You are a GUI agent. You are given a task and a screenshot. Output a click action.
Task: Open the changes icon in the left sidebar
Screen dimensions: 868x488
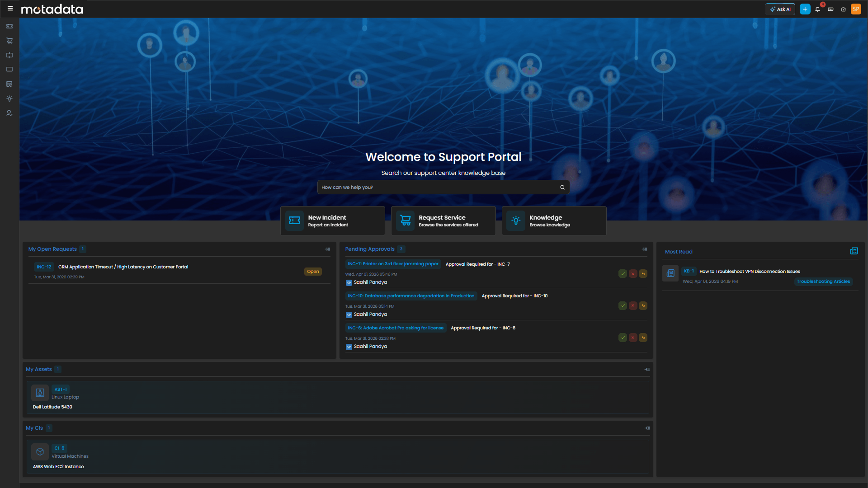[9, 55]
